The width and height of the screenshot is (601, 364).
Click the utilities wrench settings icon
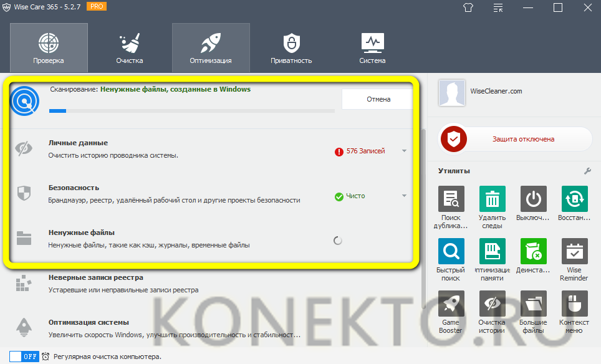coord(587,171)
